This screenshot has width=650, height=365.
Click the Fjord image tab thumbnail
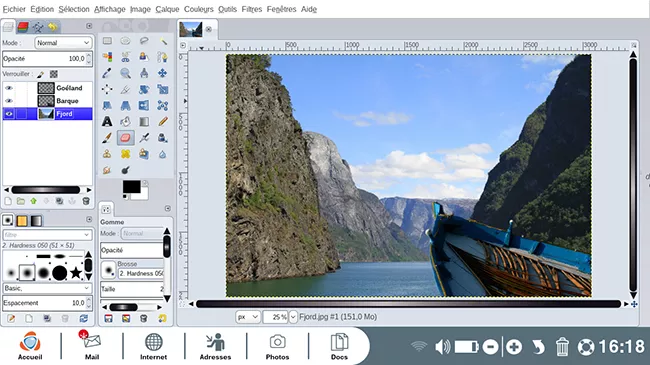[x=191, y=29]
